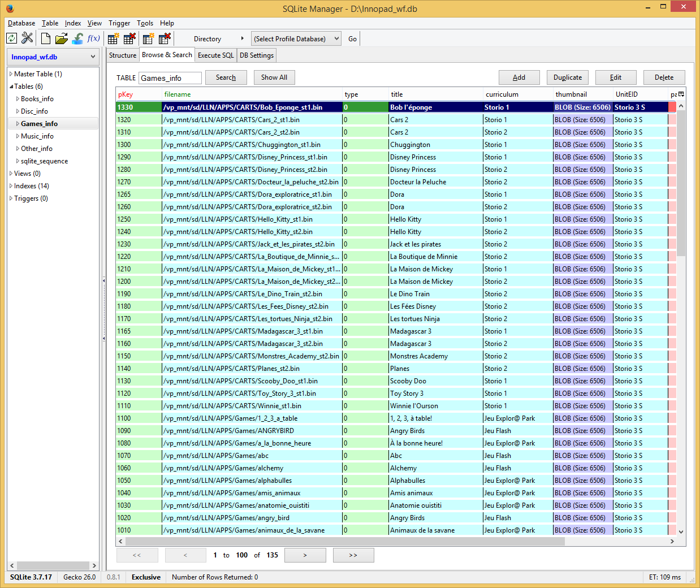
Task: Click the Drop Table icon
Action: click(x=129, y=38)
